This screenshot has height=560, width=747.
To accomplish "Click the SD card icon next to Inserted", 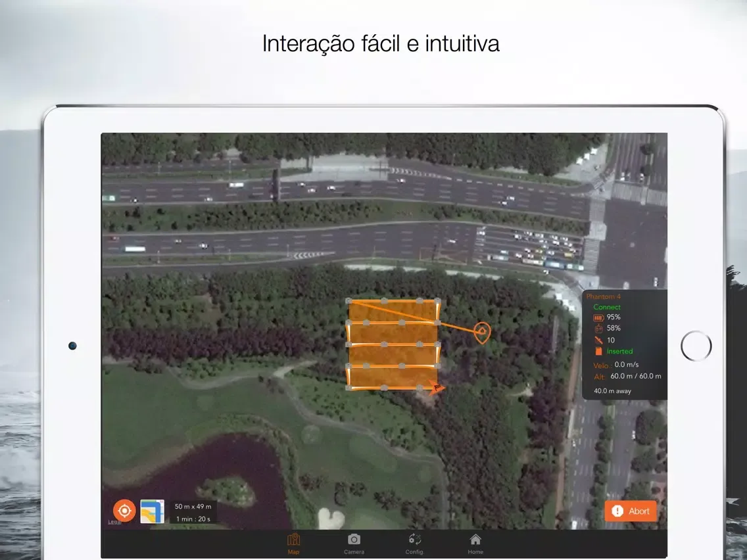I will (x=598, y=351).
